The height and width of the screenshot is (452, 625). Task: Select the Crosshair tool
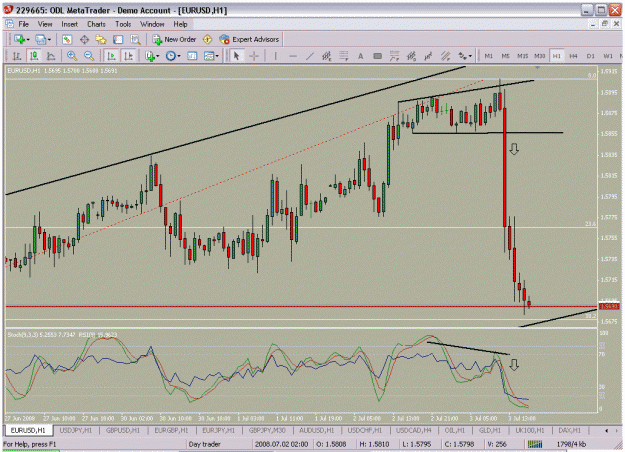(x=254, y=56)
